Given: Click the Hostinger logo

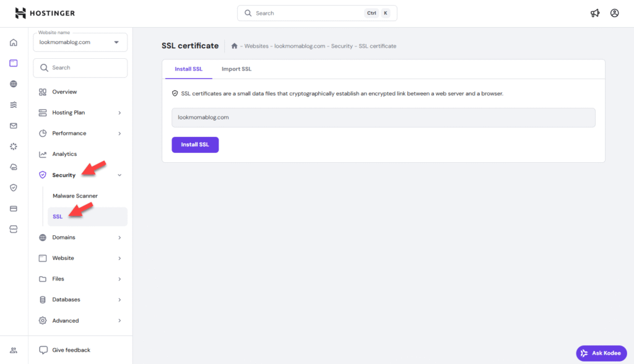Looking at the screenshot, I should tap(45, 13).
